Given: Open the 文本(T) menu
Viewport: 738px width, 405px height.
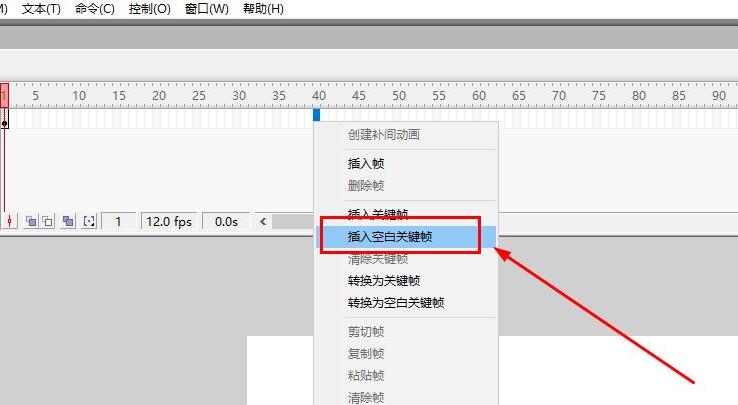Looking at the screenshot, I should coord(41,8).
